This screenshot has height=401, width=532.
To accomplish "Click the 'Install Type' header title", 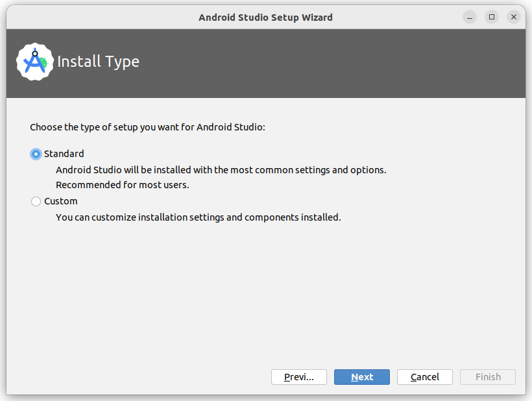I will 99,62.
